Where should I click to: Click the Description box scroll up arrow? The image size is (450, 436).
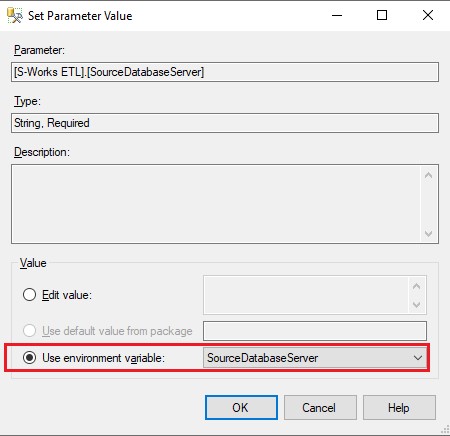coord(429,175)
